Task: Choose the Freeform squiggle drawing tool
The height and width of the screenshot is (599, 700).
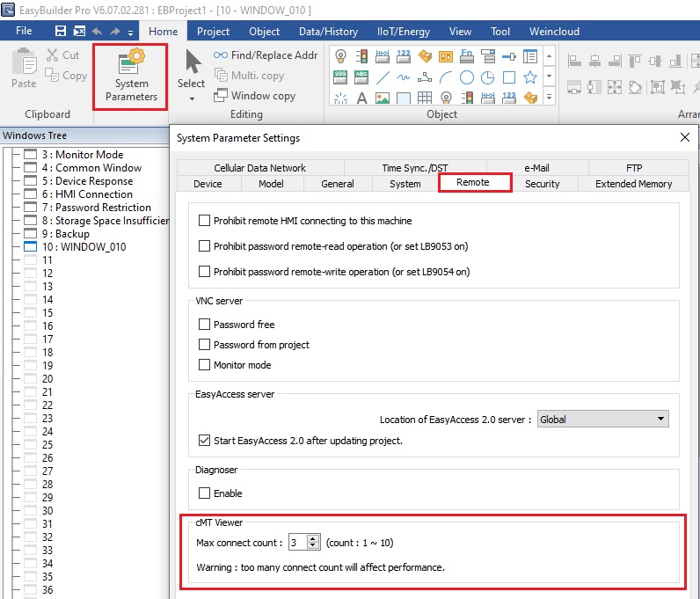Action: click(404, 77)
